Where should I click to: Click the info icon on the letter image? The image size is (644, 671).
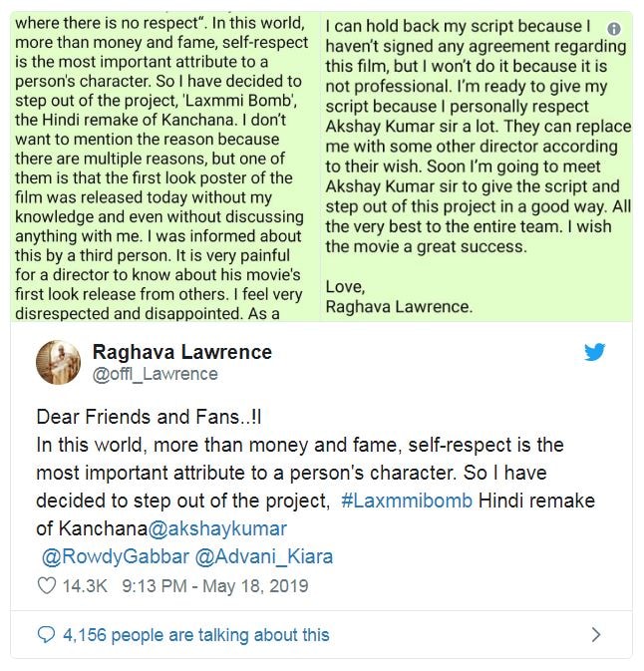click(614, 29)
